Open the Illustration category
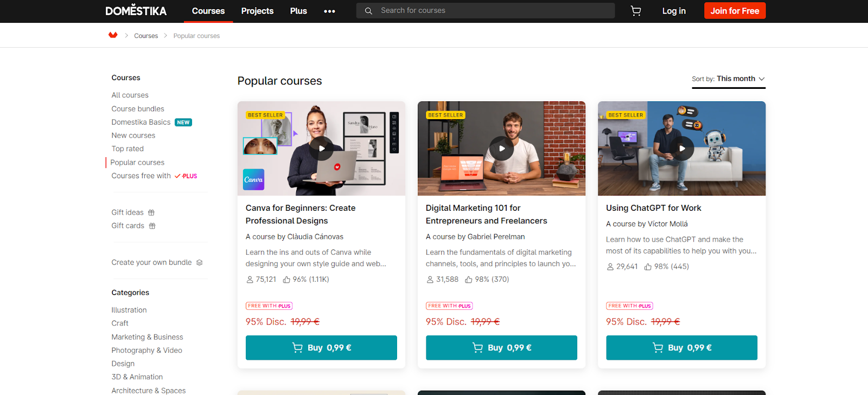The height and width of the screenshot is (395, 868). (129, 310)
